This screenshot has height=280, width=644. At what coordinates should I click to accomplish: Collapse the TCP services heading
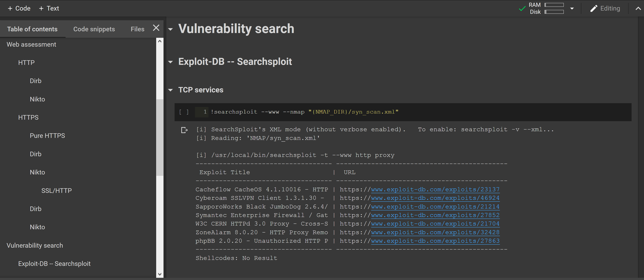tap(170, 90)
